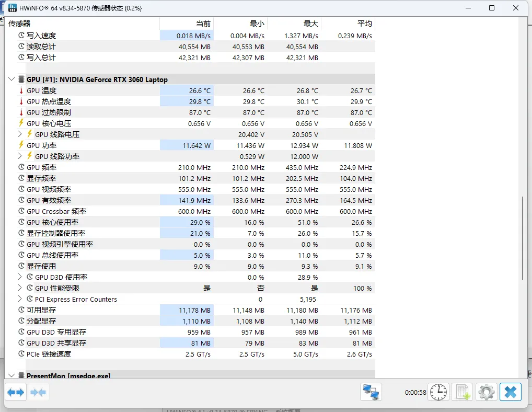
Task: Select the 显存频率 clock icon
Action: [x=21, y=178]
